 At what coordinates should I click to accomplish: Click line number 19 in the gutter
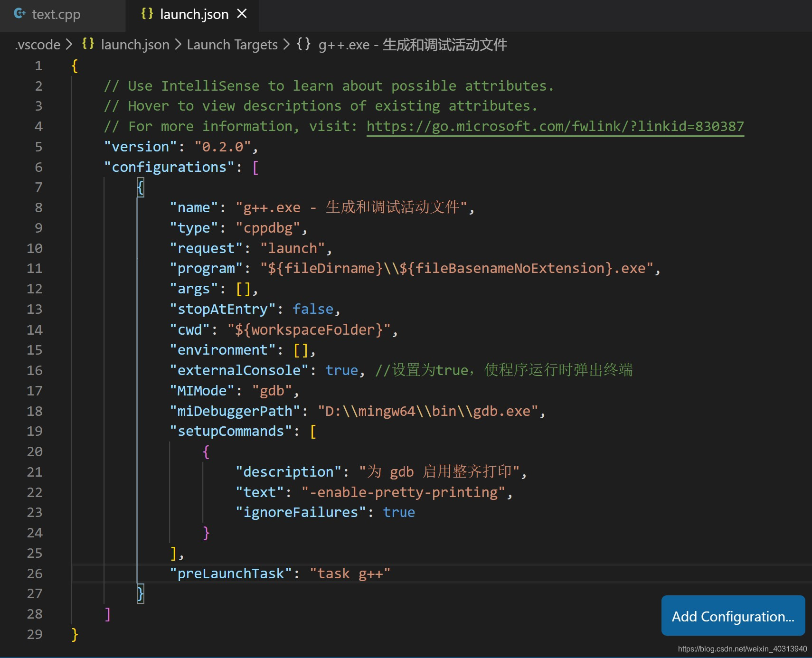35,431
